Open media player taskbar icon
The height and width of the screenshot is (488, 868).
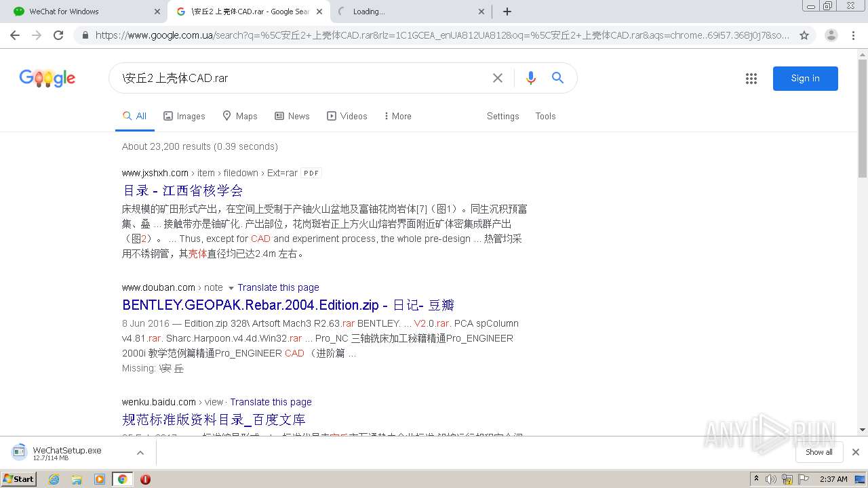coord(100,479)
